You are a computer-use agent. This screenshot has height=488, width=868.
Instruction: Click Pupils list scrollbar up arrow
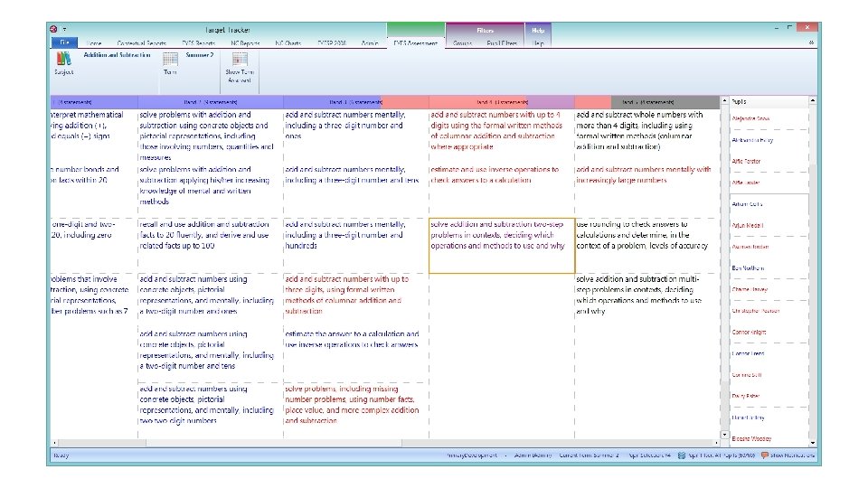[x=812, y=100]
